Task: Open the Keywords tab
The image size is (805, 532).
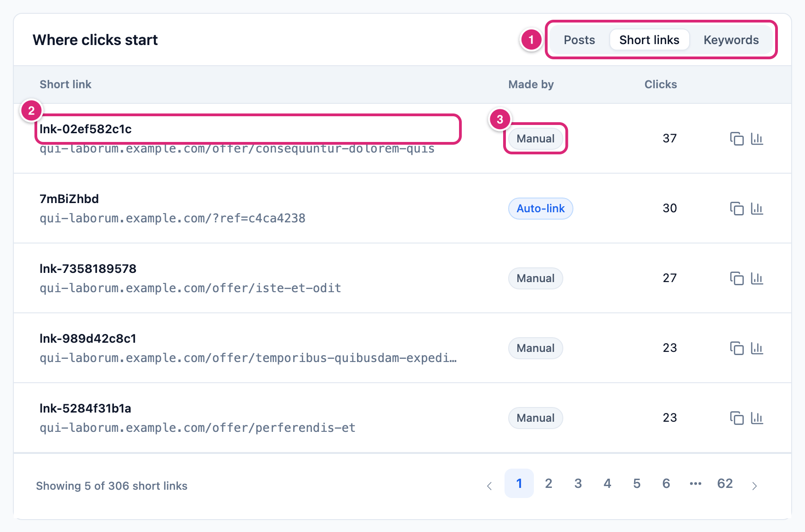Action: coord(731,40)
